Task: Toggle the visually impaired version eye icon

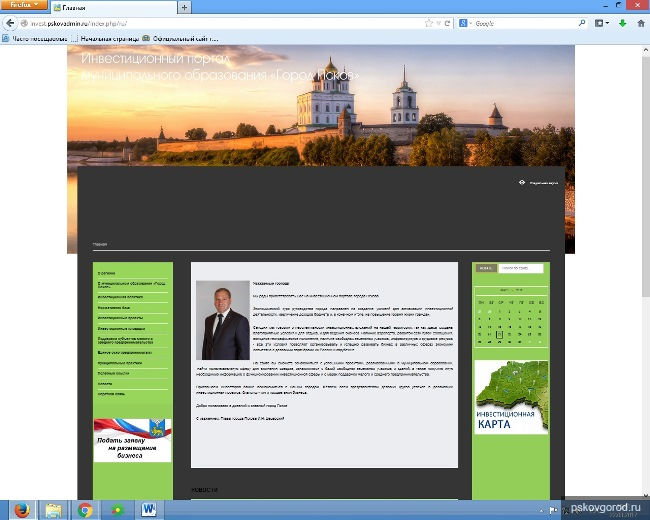Action: tap(522, 182)
